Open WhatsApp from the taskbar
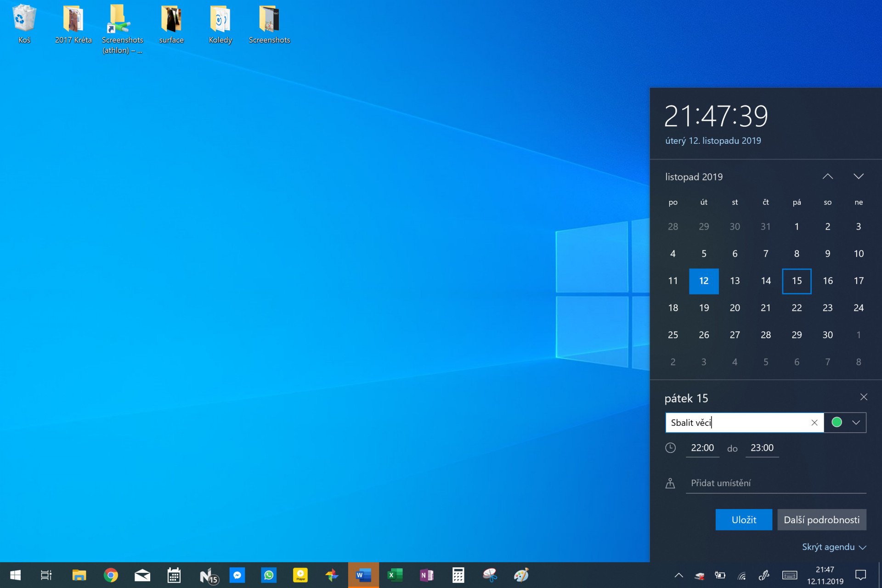This screenshot has width=882, height=588. click(x=269, y=575)
